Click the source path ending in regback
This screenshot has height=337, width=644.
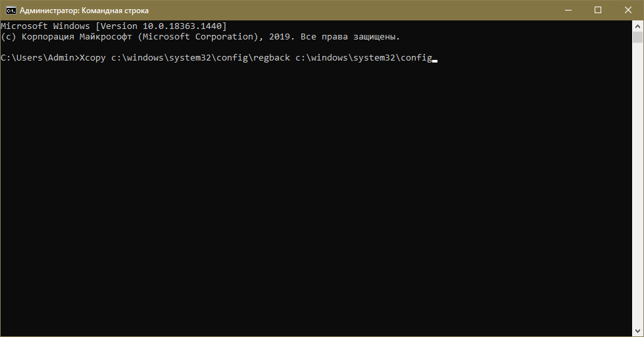pos(200,58)
